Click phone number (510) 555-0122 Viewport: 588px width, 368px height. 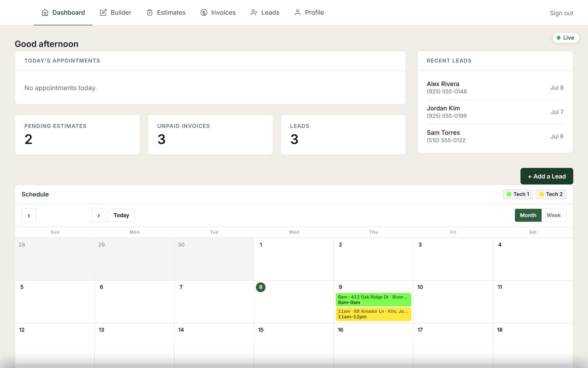pyautogui.click(x=446, y=140)
